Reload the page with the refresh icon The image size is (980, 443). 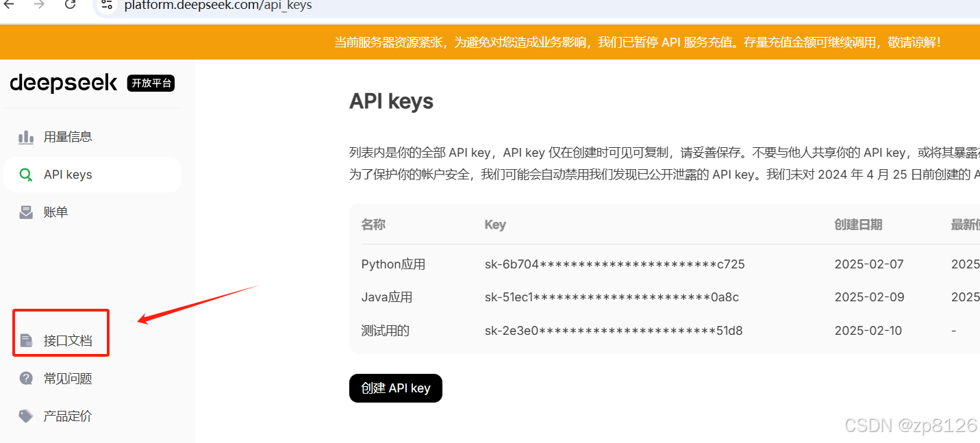(x=70, y=4)
